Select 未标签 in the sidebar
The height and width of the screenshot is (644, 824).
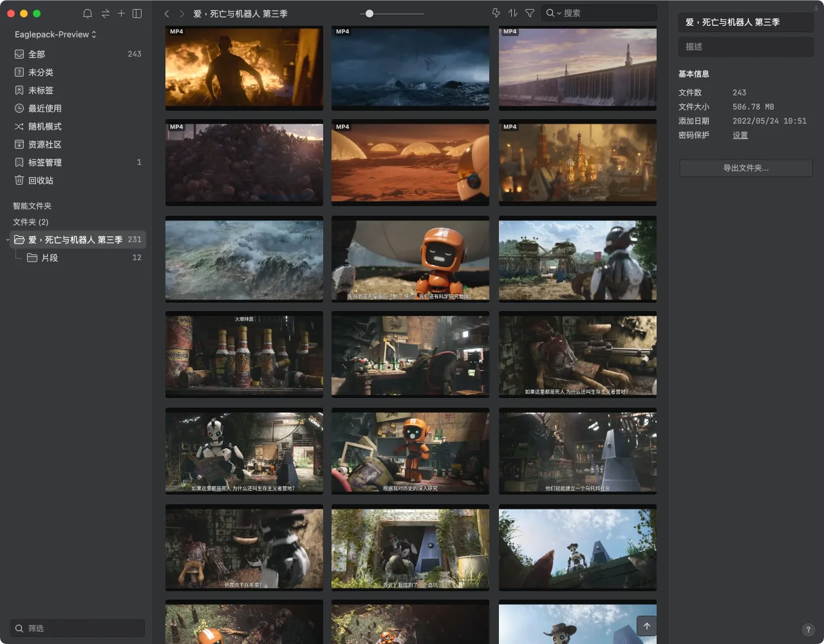point(78,90)
